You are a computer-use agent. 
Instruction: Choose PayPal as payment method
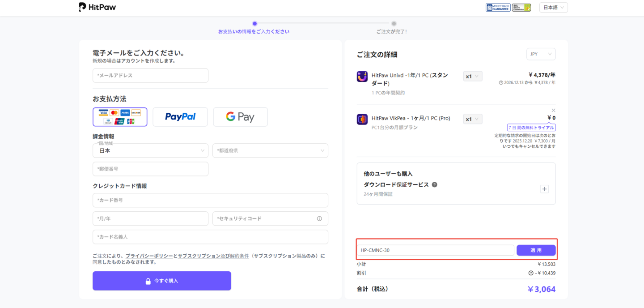(180, 117)
